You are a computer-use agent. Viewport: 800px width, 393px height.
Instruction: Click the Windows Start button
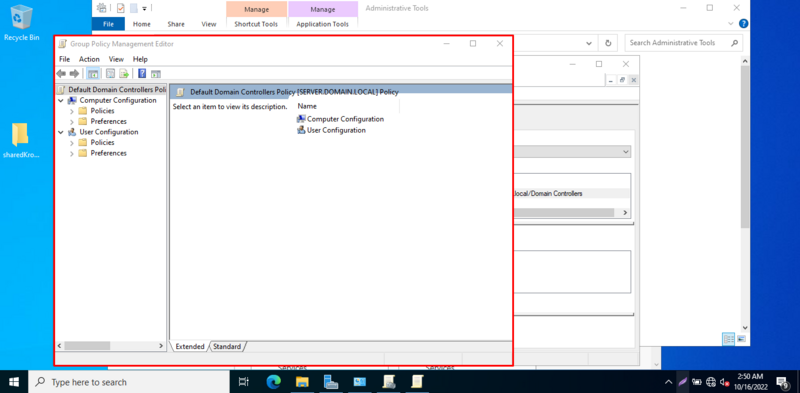[13, 382]
